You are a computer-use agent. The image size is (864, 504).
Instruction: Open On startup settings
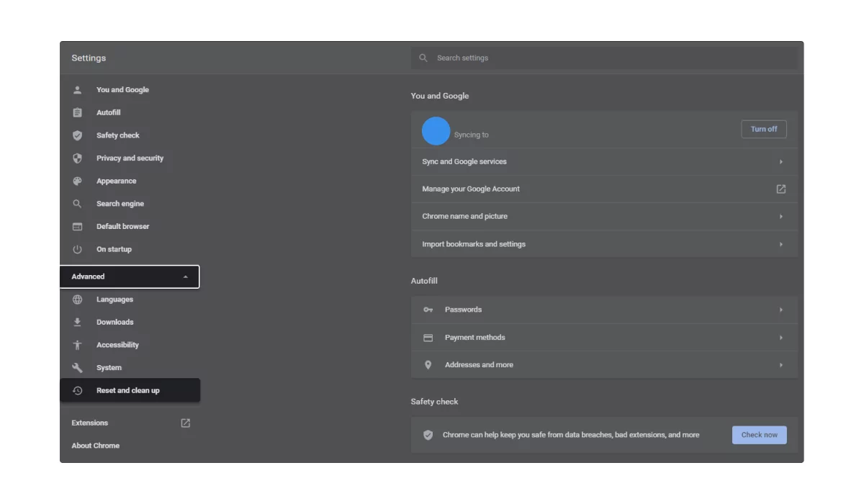(x=114, y=249)
